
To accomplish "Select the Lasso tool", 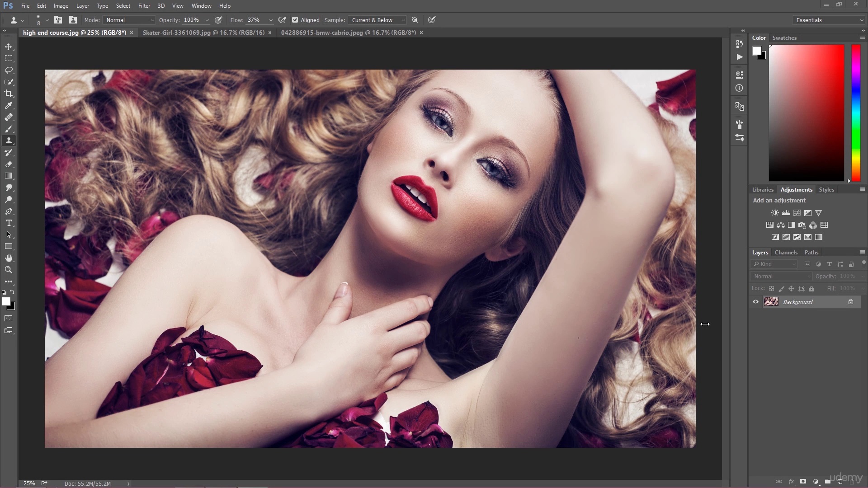I will (x=9, y=70).
